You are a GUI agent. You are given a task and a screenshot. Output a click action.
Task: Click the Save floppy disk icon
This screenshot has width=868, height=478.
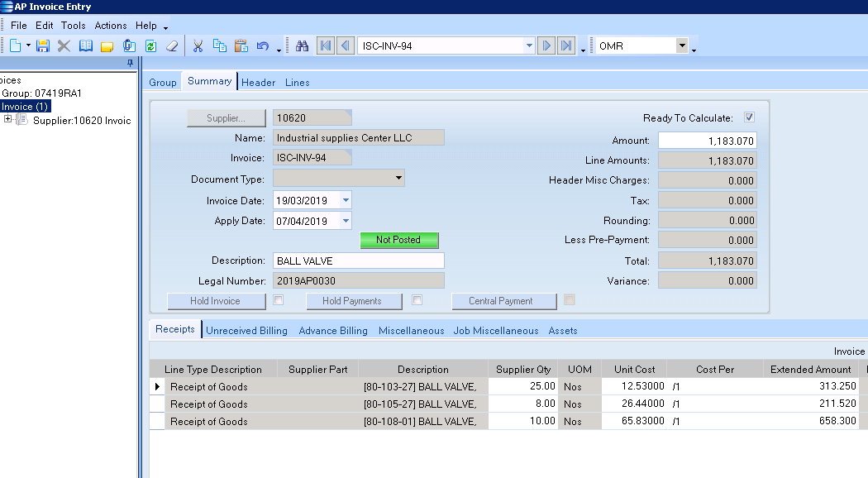(x=44, y=46)
